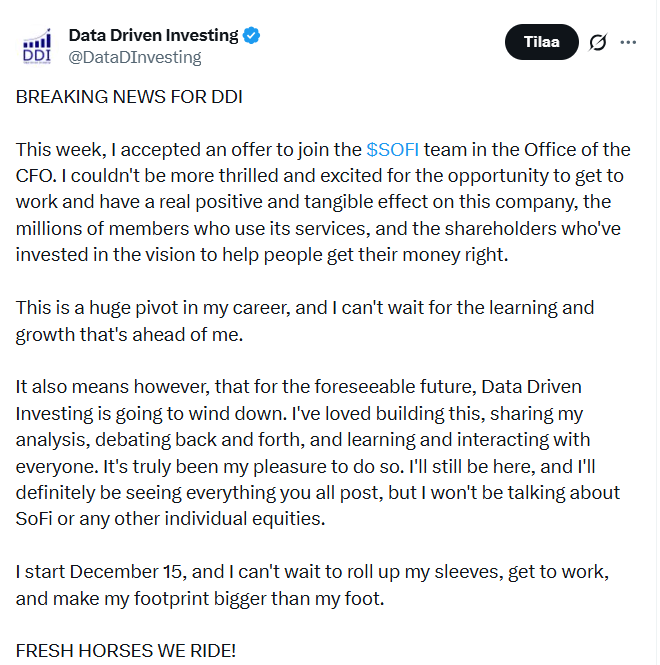Click the paragraph starting "This week, I accepted"
Viewport: 660px width, 665px height.
point(322,202)
